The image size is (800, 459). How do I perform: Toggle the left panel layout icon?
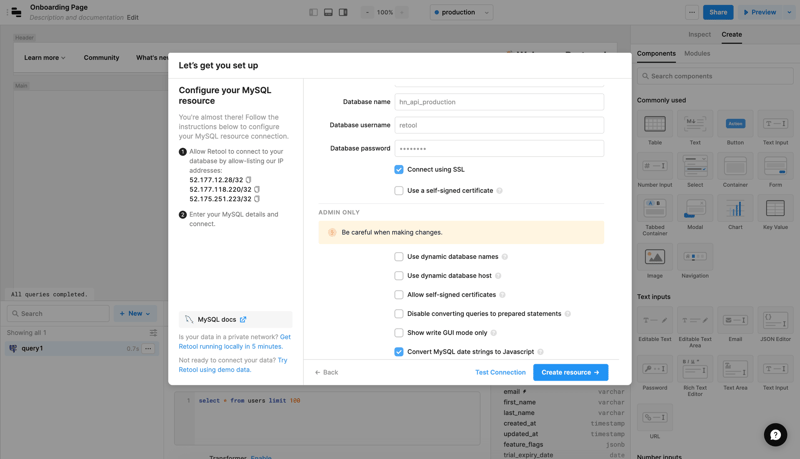click(x=313, y=12)
